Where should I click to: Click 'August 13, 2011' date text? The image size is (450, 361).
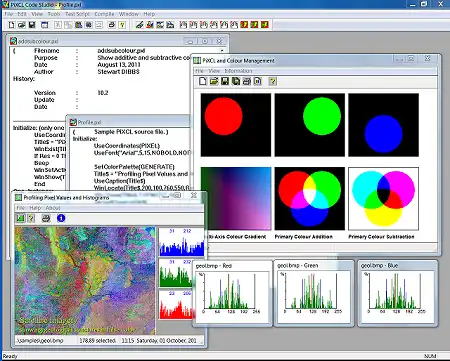tap(119, 65)
